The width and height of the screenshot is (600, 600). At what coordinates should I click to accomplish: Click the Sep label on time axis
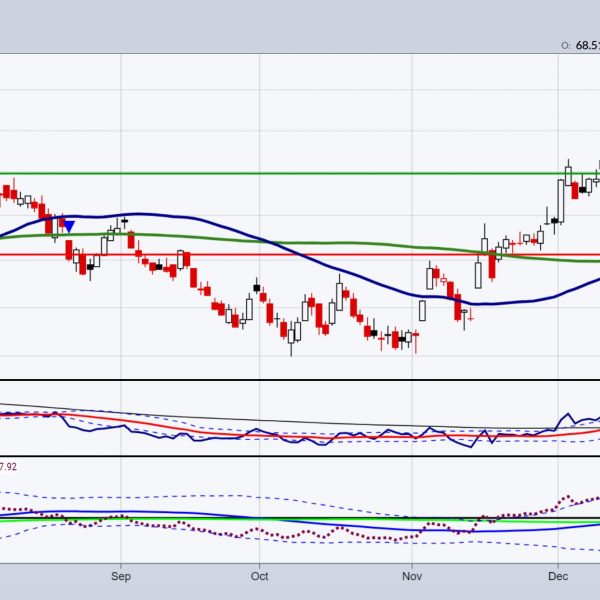121,576
